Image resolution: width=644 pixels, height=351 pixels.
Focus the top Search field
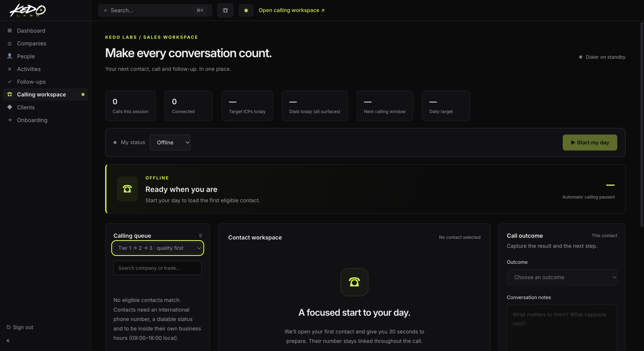tap(155, 10)
